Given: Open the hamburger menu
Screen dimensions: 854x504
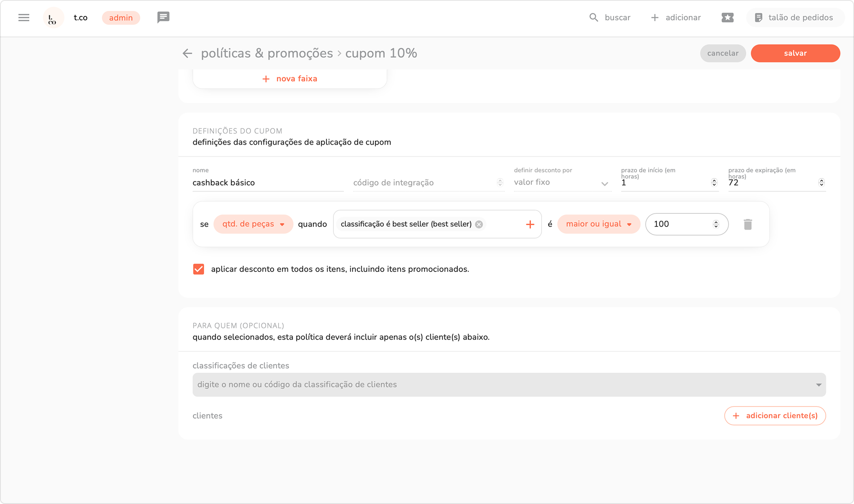Looking at the screenshot, I should (x=24, y=17).
